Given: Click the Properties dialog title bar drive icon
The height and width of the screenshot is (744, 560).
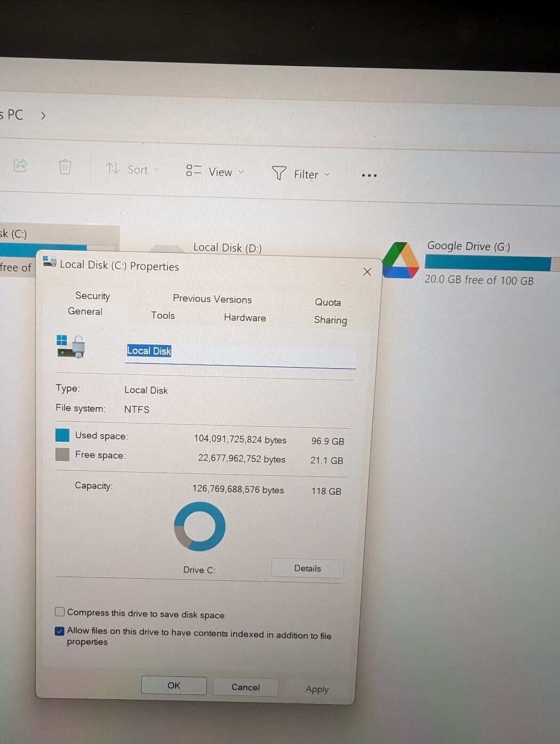Looking at the screenshot, I should tap(50, 261).
